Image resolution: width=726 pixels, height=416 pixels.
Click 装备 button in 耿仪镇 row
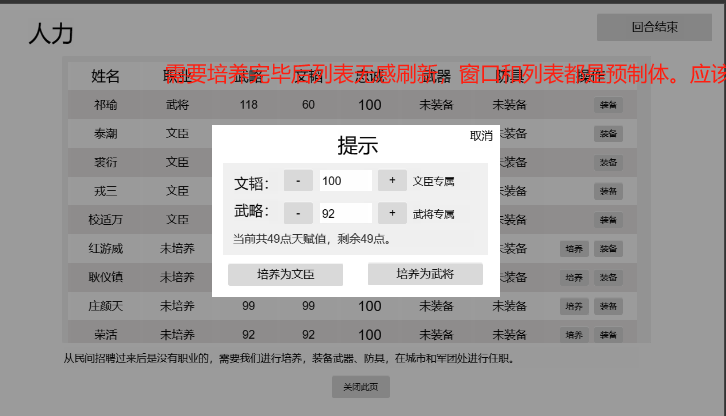point(608,277)
